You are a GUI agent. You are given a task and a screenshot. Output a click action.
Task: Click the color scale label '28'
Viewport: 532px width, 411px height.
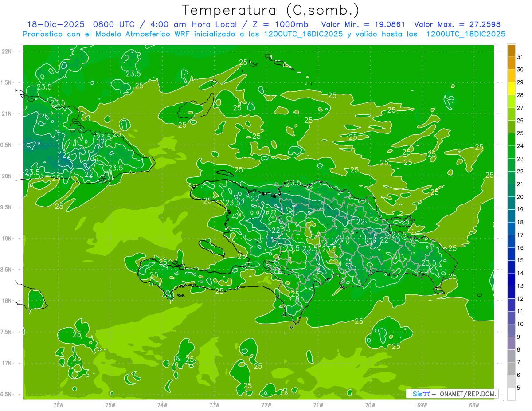520,95
